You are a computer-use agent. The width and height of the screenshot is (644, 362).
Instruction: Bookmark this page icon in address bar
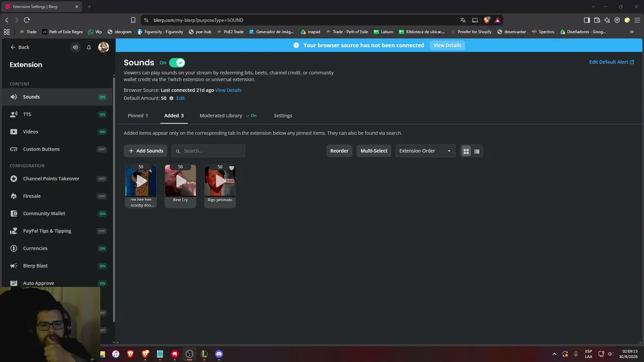coord(133,20)
